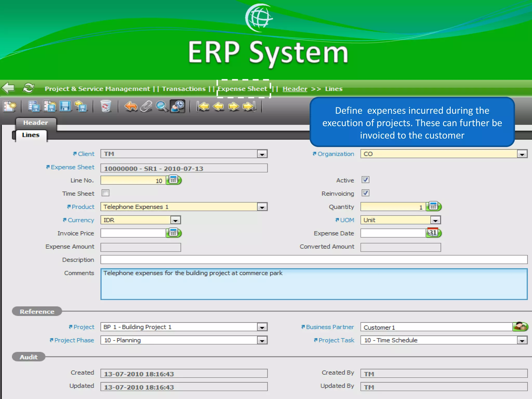Click Transactions in the breadcrumb
532x399 pixels.
pos(184,89)
